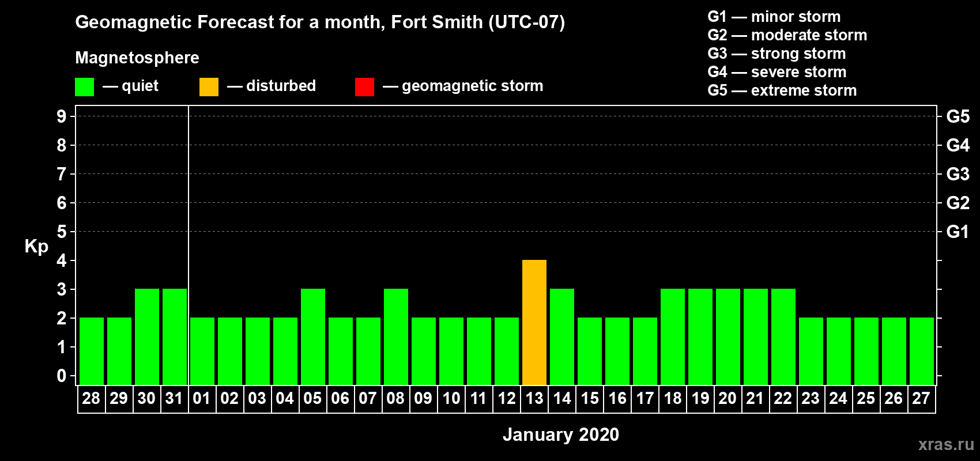Click the Kp axis title
Screen dimensions: 980x461
coord(36,247)
